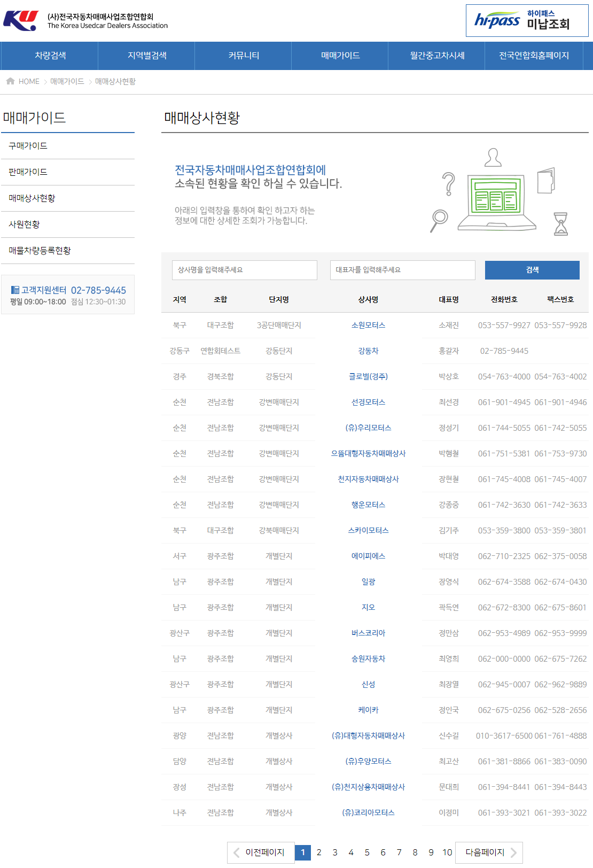This screenshot has height=868, width=593.
Task: Click the 상사명 column header
Action: (368, 299)
